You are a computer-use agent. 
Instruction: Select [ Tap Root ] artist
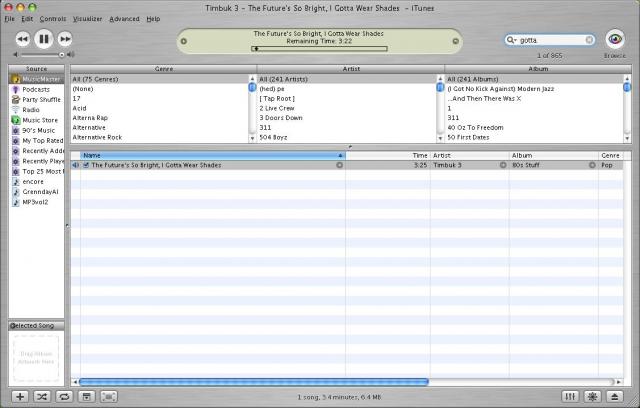347,98
